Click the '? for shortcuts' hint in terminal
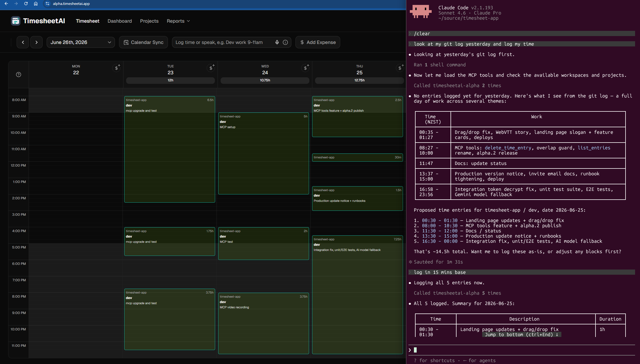 tap(434, 360)
